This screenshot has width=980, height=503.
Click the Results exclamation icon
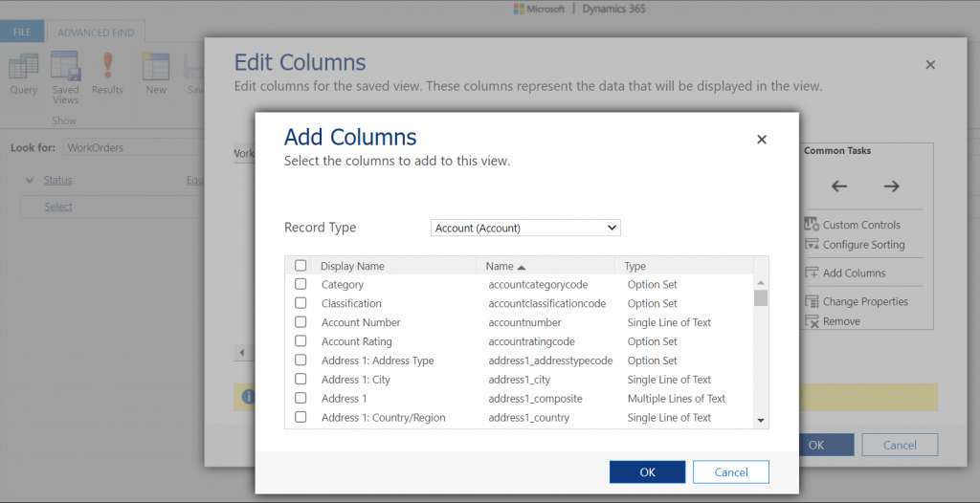[107, 66]
